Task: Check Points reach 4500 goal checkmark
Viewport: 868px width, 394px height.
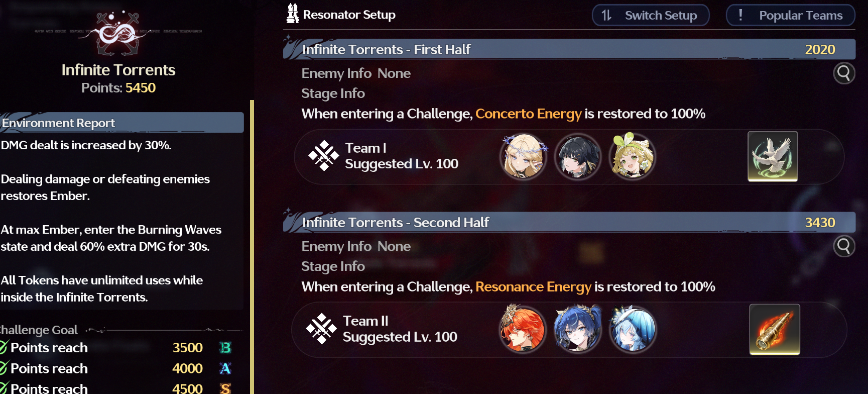Action: click(3, 388)
